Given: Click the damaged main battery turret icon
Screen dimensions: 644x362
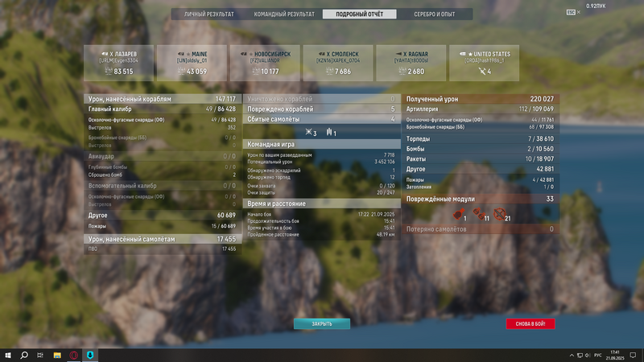Looking at the screenshot, I should [x=458, y=214].
